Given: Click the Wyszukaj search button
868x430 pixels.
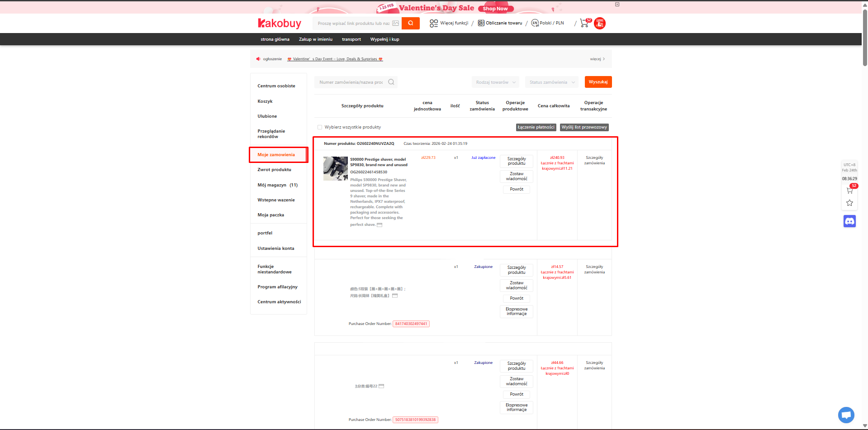Looking at the screenshot, I should pyautogui.click(x=598, y=82).
